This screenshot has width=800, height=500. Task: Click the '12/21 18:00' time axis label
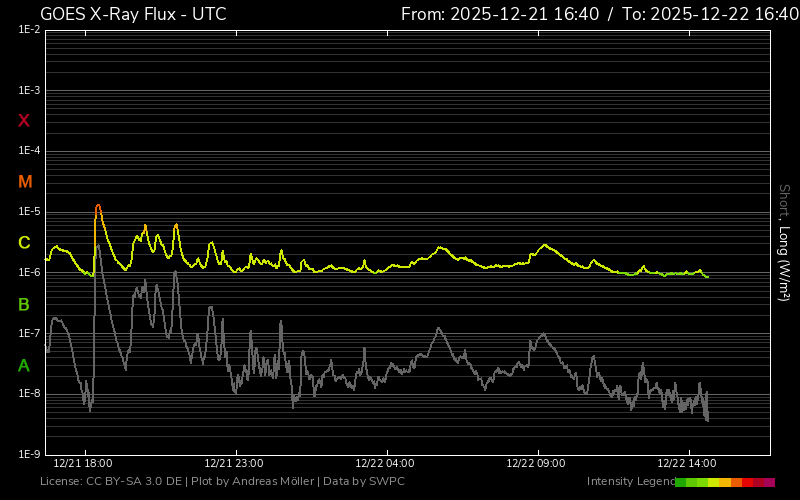point(83,464)
